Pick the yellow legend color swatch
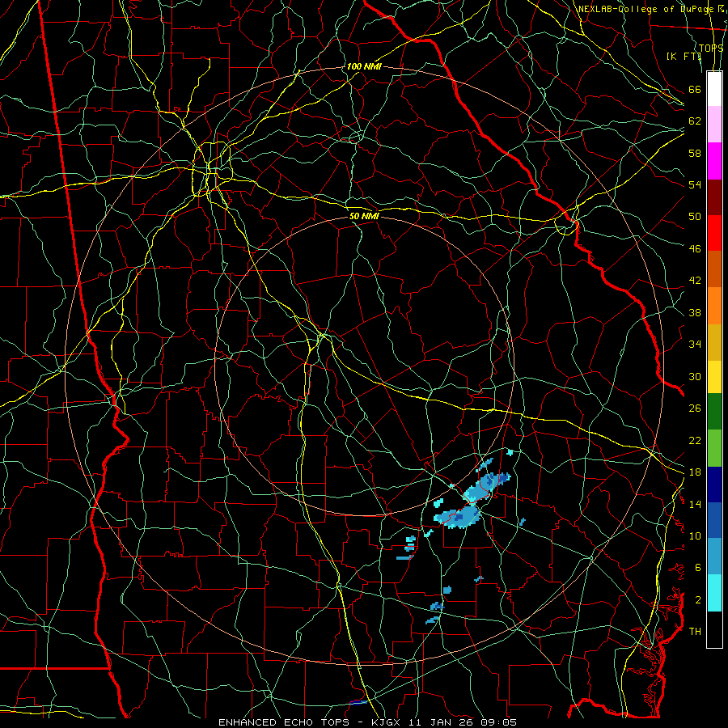Viewport: 728px width, 728px height. point(714,377)
